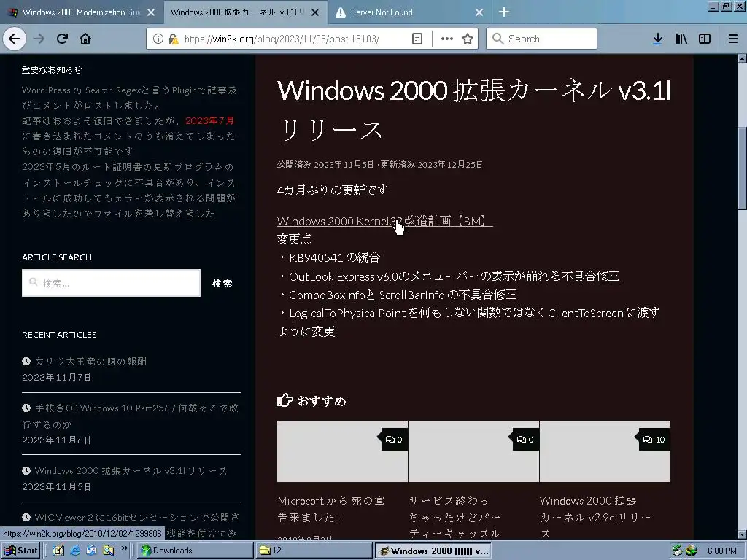The height and width of the screenshot is (560, 747).
Task: Open the Windows 2000 Kernel32 改造計画 link
Action: (x=384, y=221)
